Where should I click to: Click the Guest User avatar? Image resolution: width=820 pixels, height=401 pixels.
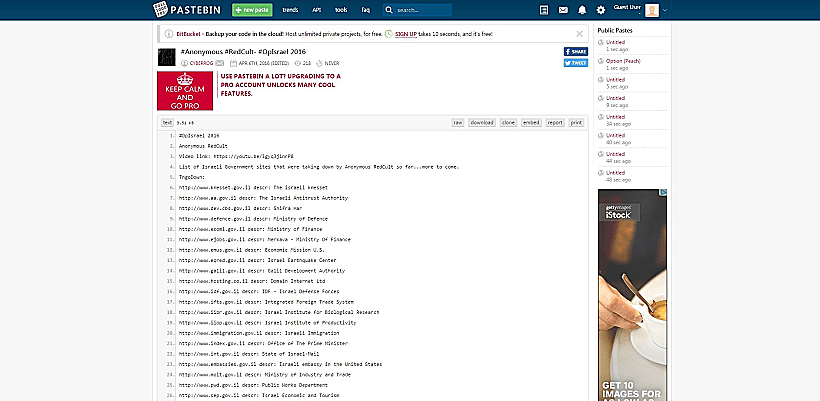tap(651, 10)
